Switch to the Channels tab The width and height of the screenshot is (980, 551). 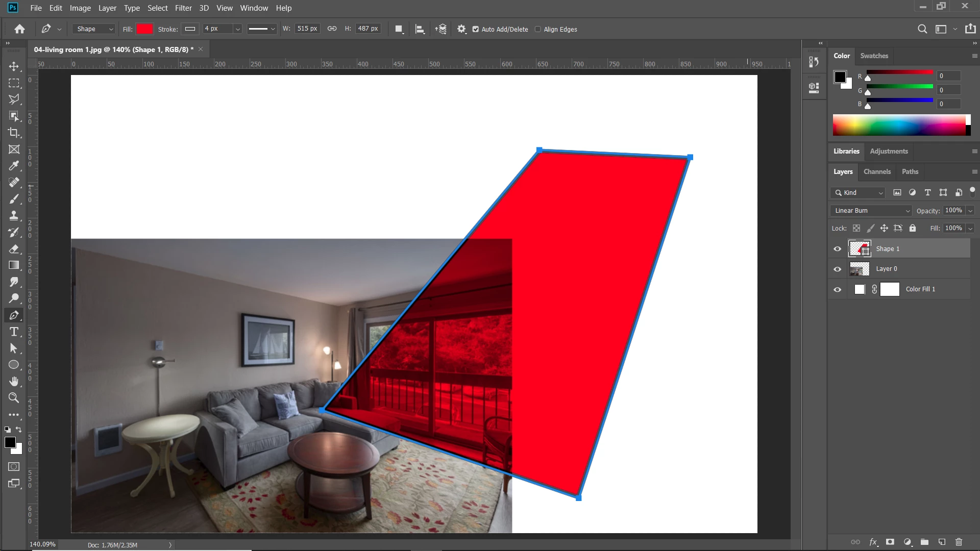point(877,172)
